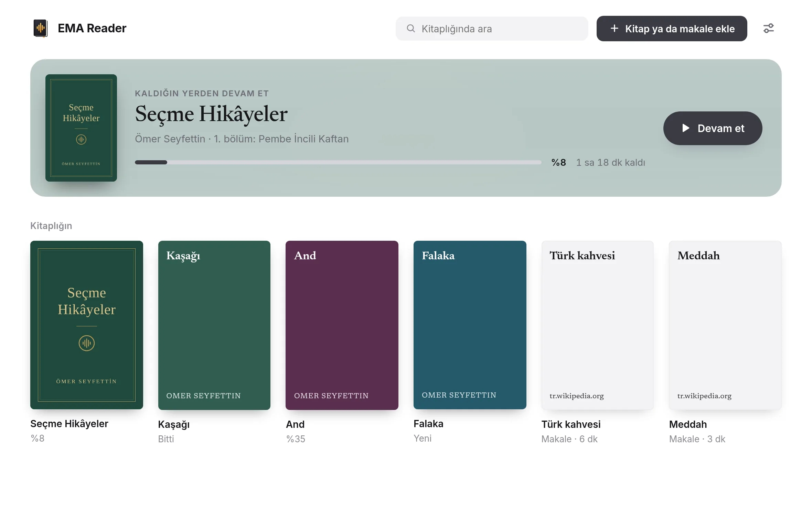Click the Meddah title label
The height and width of the screenshot is (509, 812).
coord(688,424)
